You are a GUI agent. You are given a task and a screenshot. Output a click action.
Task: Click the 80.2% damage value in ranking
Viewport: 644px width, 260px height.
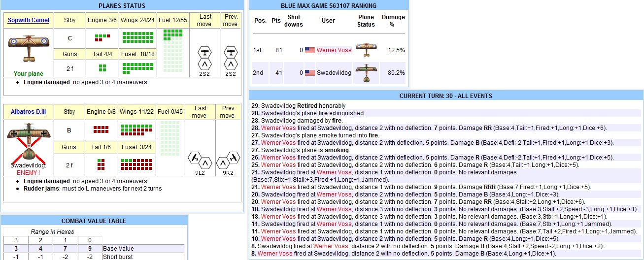(396, 73)
